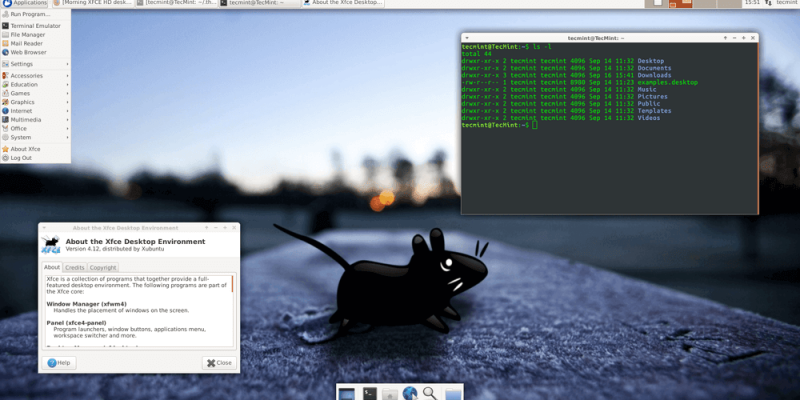The height and width of the screenshot is (400, 800).
Task: Click 'Music' directory in terminal listing
Action: pos(647,90)
